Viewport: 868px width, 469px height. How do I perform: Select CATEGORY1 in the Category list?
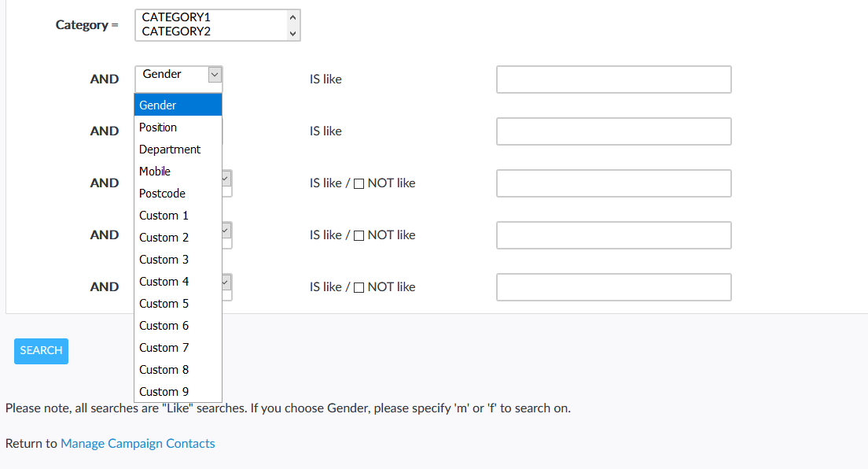pyautogui.click(x=176, y=17)
